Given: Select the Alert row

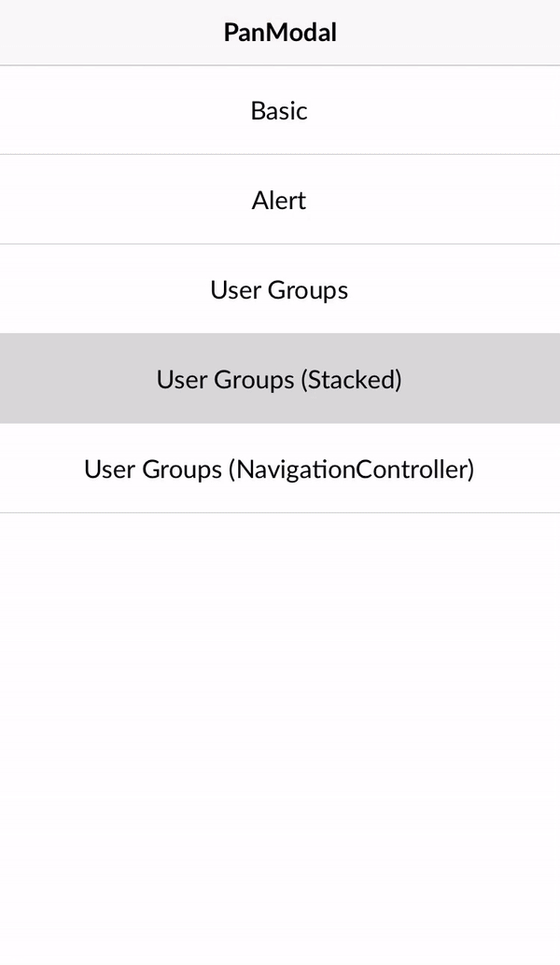Looking at the screenshot, I should [279, 200].
